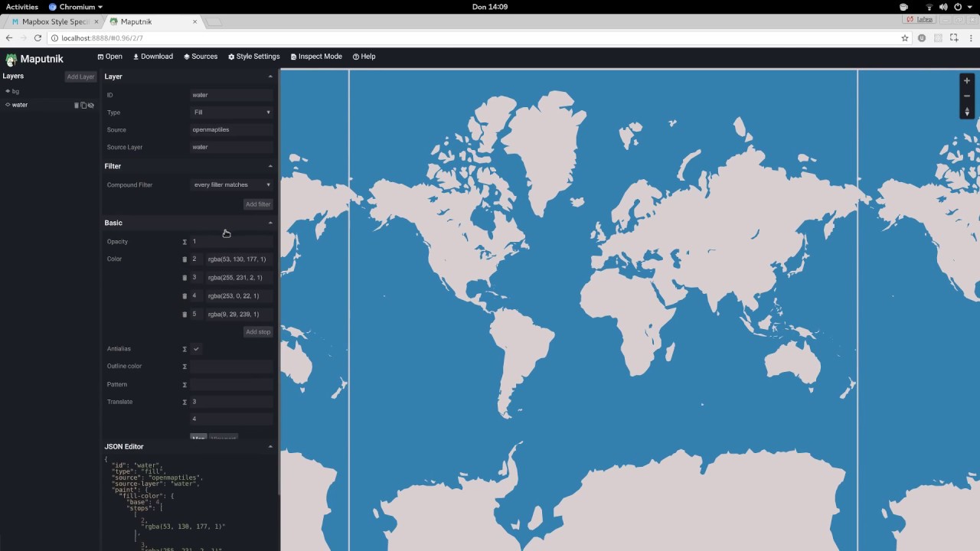Click the volume icon in system tray
980x551 pixels.
[x=943, y=7]
